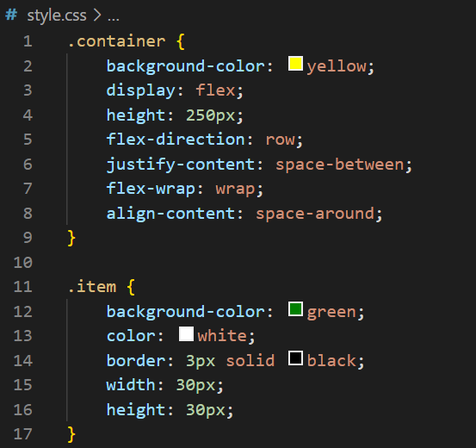This screenshot has height=448, width=476.
Task: Place cursor on .item selector
Action: [x=92, y=287]
